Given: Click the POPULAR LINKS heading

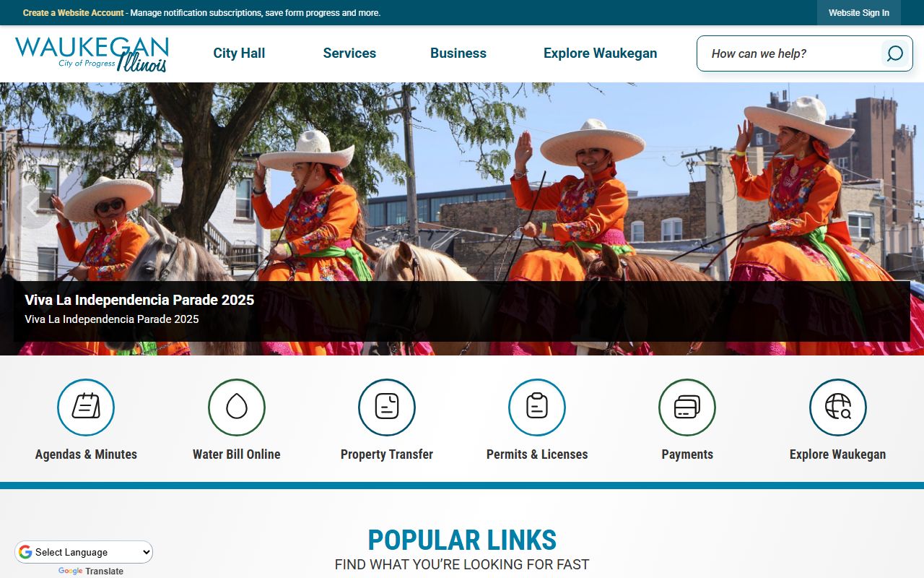Looking at the screenshot, I should click(462, 540).
